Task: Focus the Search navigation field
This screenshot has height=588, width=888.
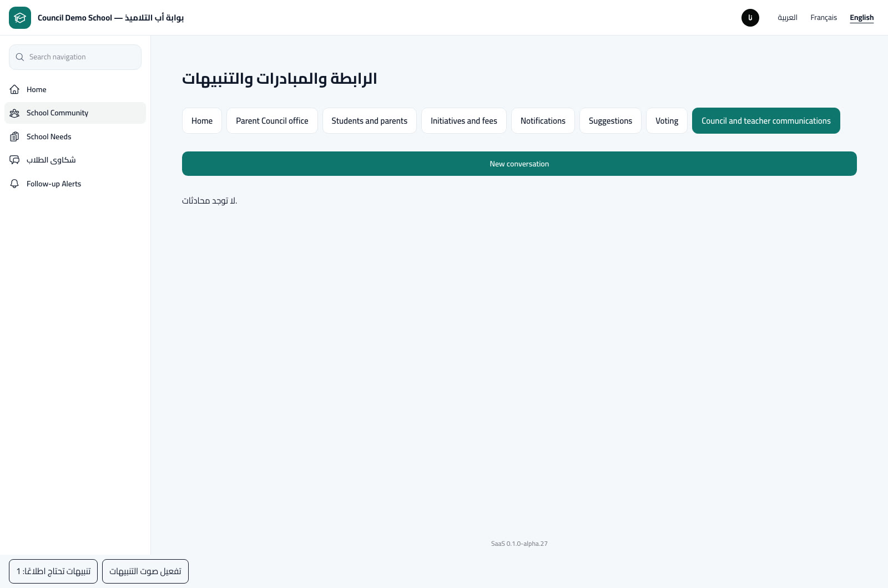Action: click(x=75, y=57)
